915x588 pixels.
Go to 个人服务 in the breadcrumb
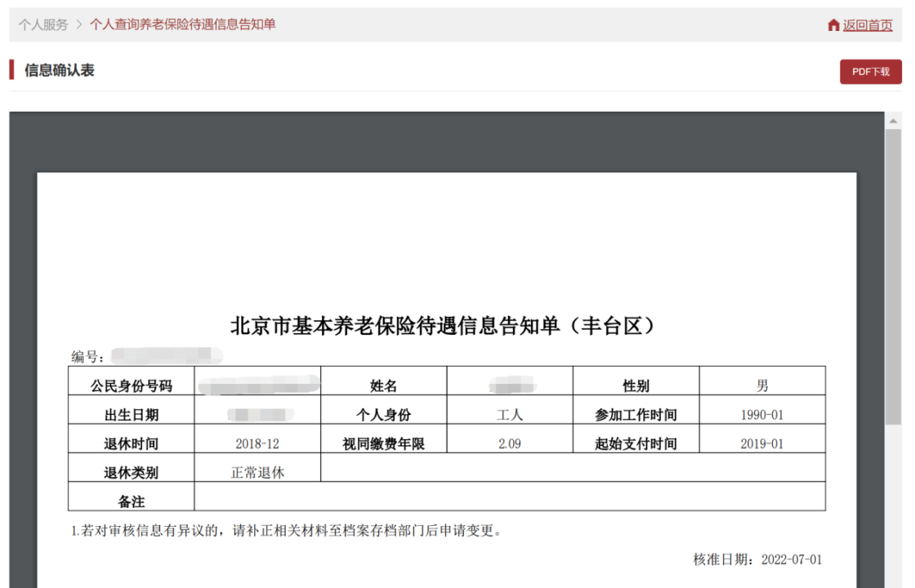coord(43,24)
